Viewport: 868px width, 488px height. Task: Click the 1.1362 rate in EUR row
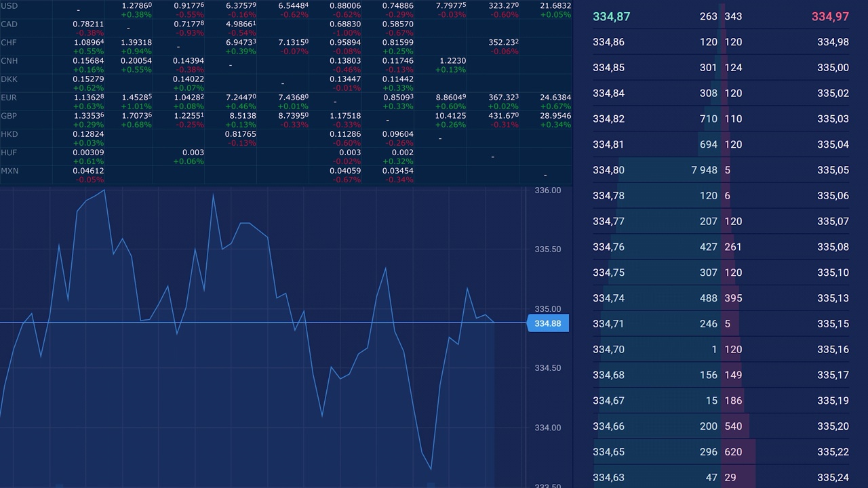(x=88, y=97)
